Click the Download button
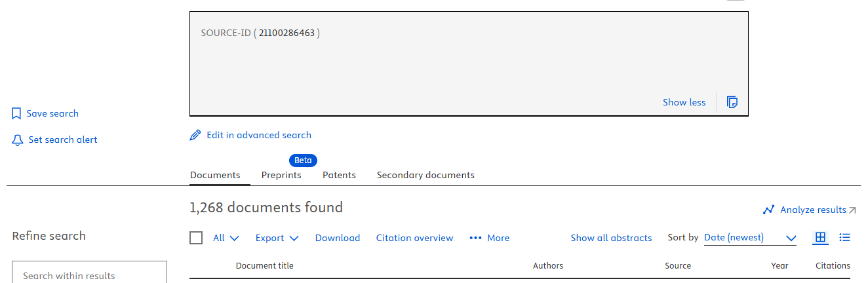Viewport: 868px width, 283px height. (x=338, y=238)
